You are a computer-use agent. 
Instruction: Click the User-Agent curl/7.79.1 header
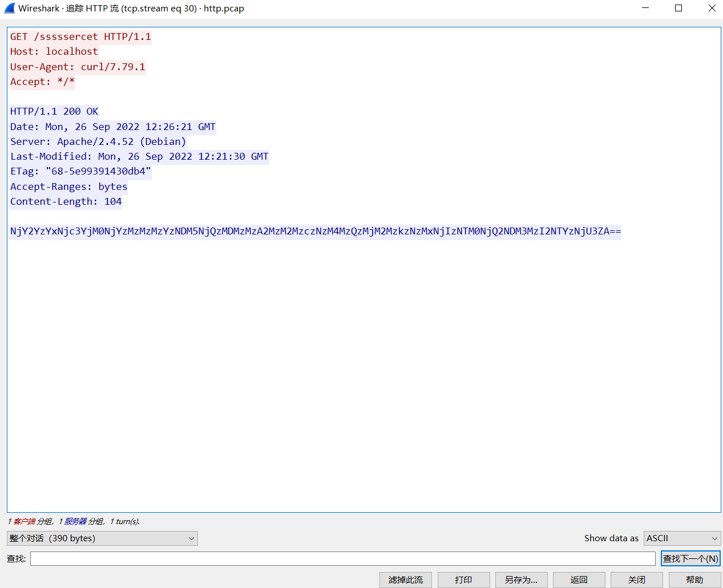point(78,67)
